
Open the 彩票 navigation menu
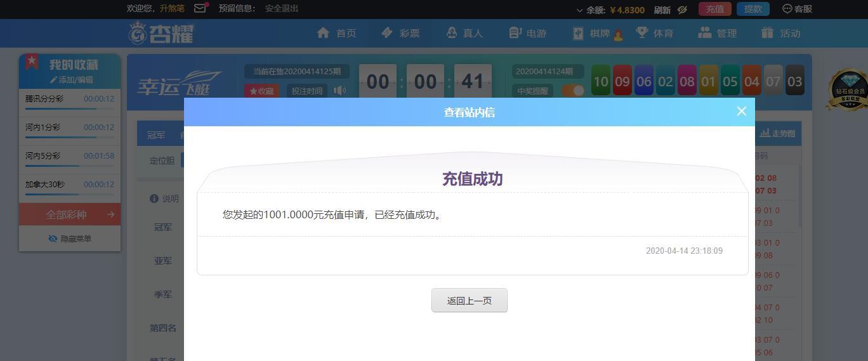coord(400,33)
